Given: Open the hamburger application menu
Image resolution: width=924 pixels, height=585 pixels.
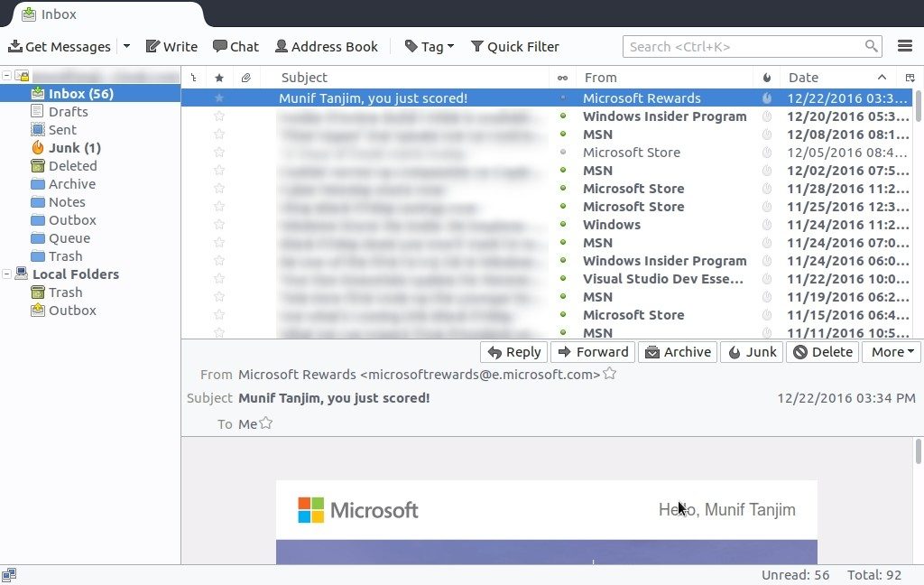Looking at the screenshot, I should tap(904, 46).
